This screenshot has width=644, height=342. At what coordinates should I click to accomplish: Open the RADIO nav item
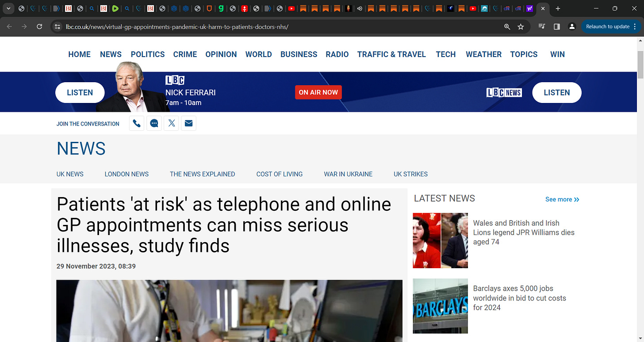(x=337, y=54)
